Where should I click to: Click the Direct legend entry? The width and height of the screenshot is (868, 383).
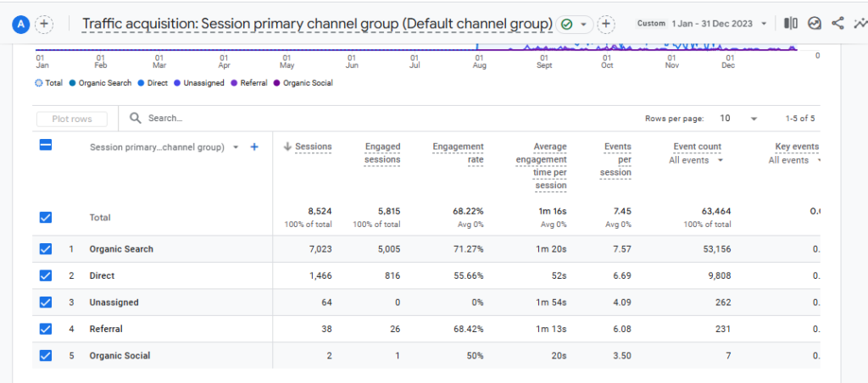153,83
